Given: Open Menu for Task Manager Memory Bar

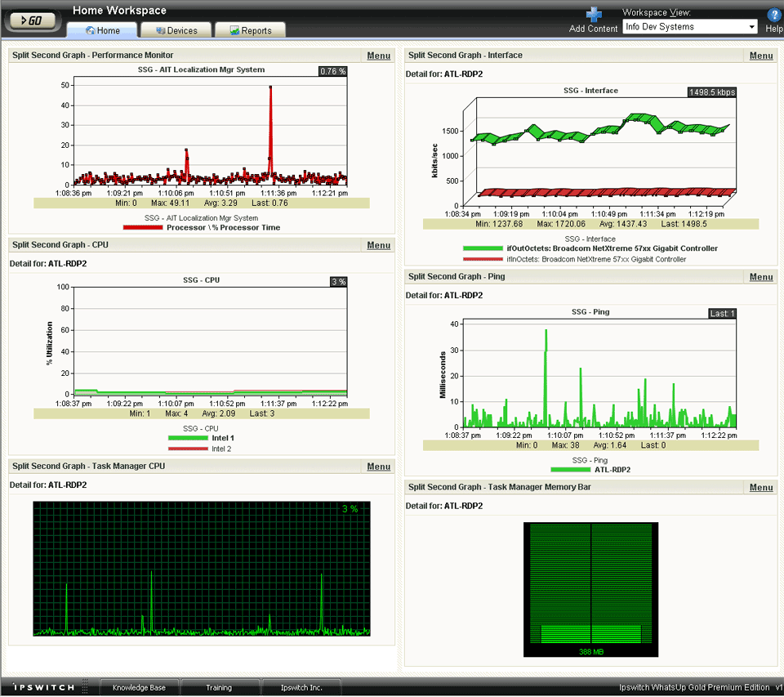Looking at the screenshot, I should (x=760, y=488).
